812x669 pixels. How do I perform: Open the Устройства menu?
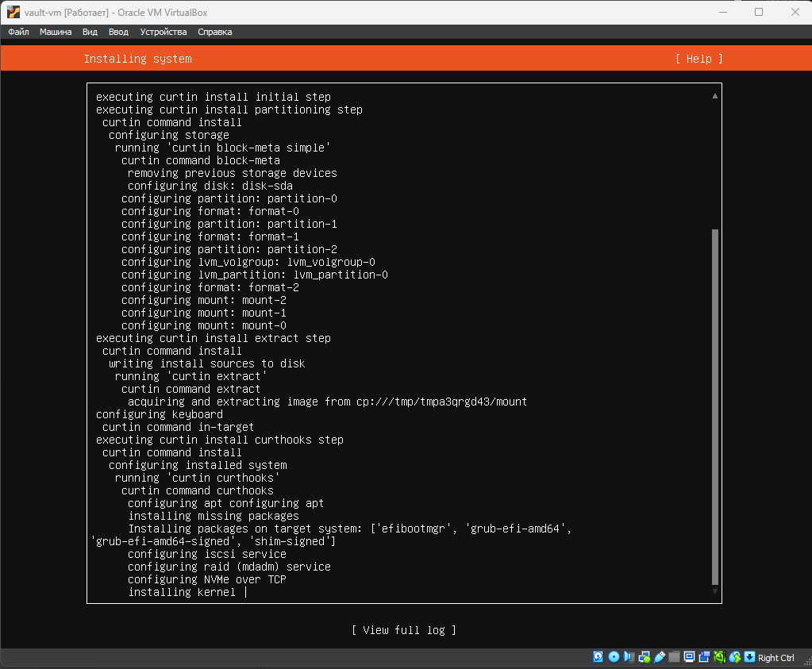coord(164,32)
